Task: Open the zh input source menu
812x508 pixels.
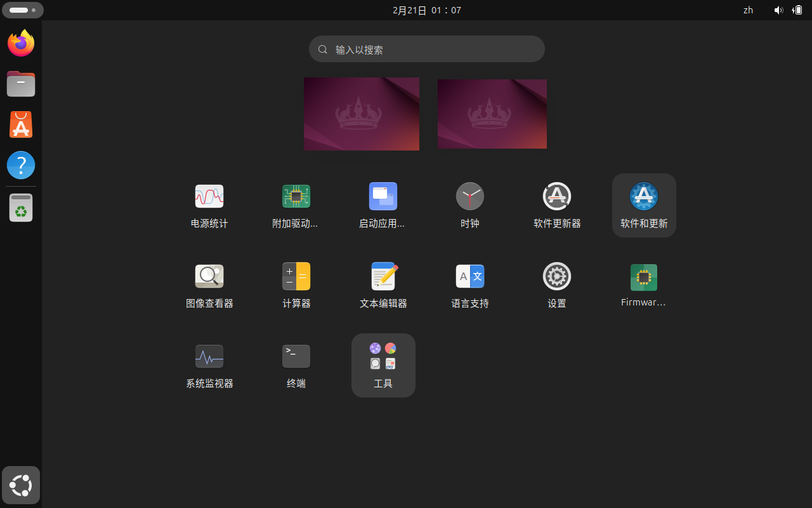Action: [x=748, y=10]
